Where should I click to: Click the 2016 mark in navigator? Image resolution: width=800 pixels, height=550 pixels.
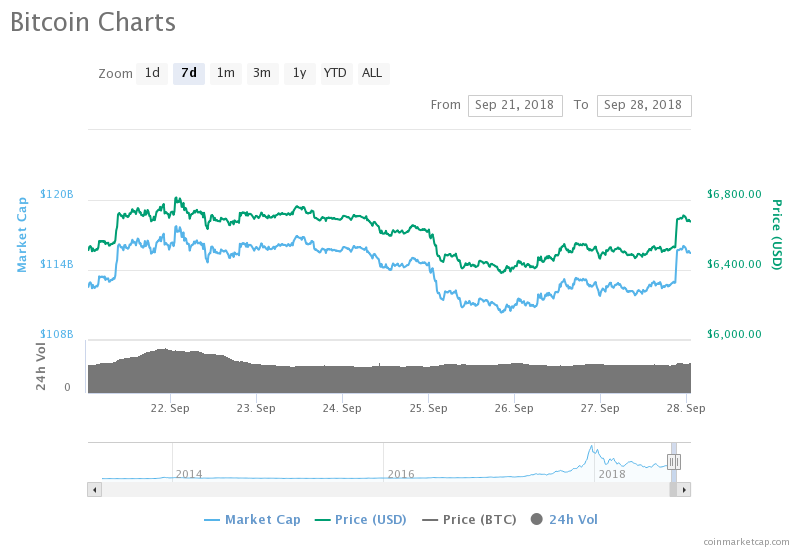pyautogui.click(x=401, y=474)
